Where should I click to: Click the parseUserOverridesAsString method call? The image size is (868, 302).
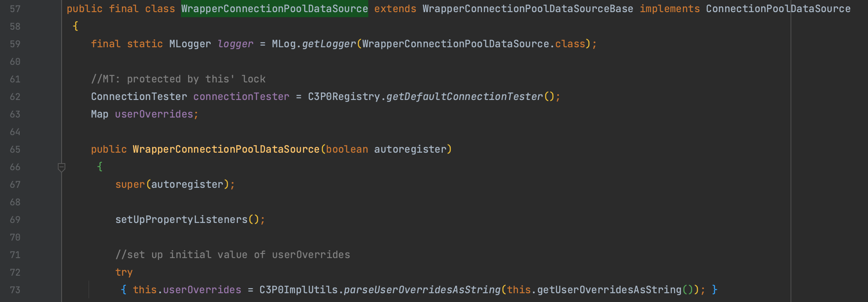click(x=422, y=290)
